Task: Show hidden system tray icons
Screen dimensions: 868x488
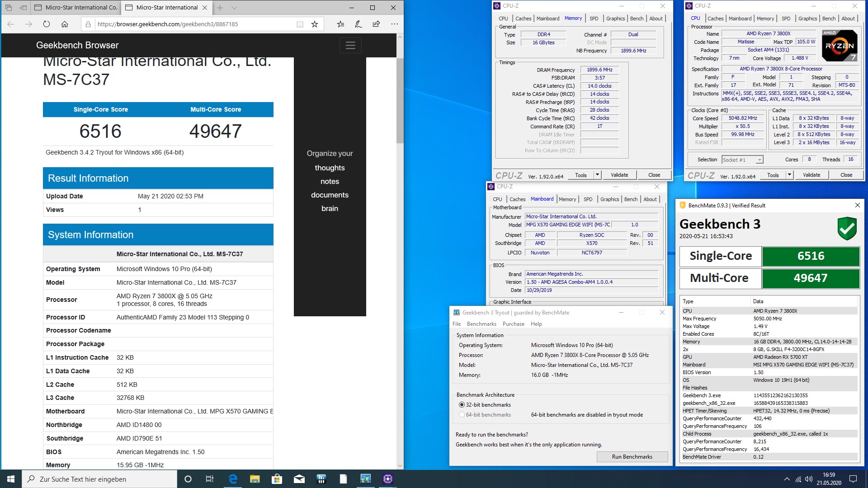Action: 787,479
